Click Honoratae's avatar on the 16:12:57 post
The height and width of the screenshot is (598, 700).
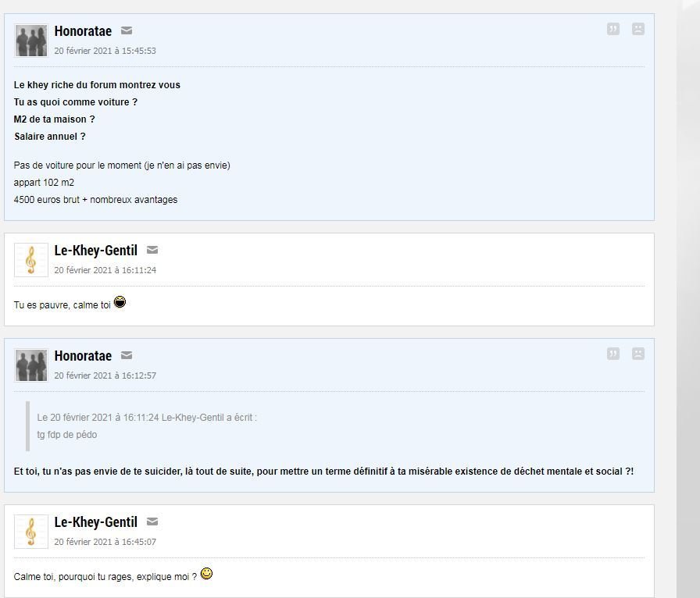click(x=31, y=365)
